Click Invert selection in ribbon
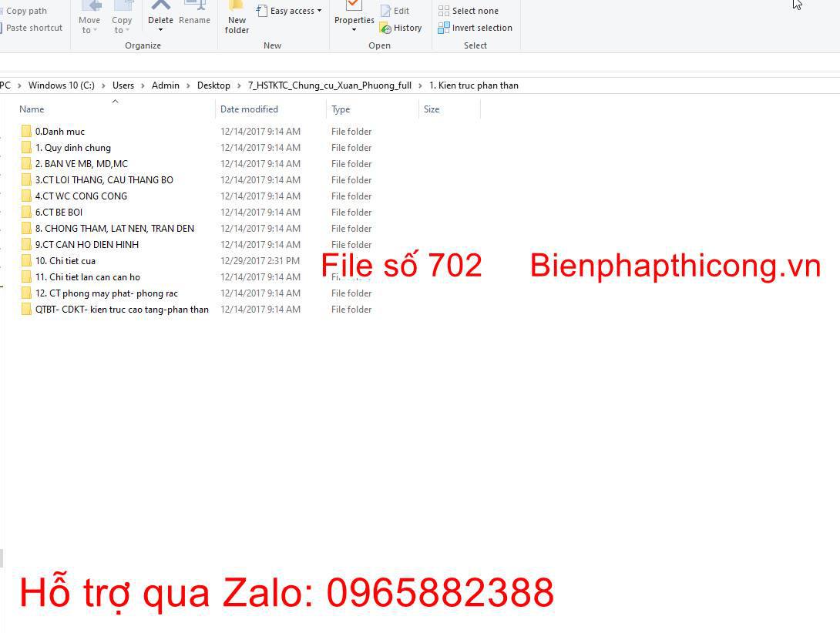This screenshot has height=633, width=840. [475, 28]
